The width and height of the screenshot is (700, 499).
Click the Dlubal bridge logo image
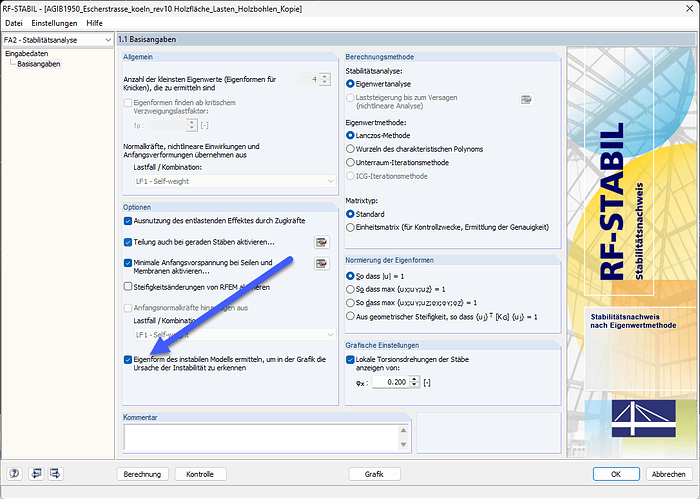pyautogui.click(x=643, y=418)
